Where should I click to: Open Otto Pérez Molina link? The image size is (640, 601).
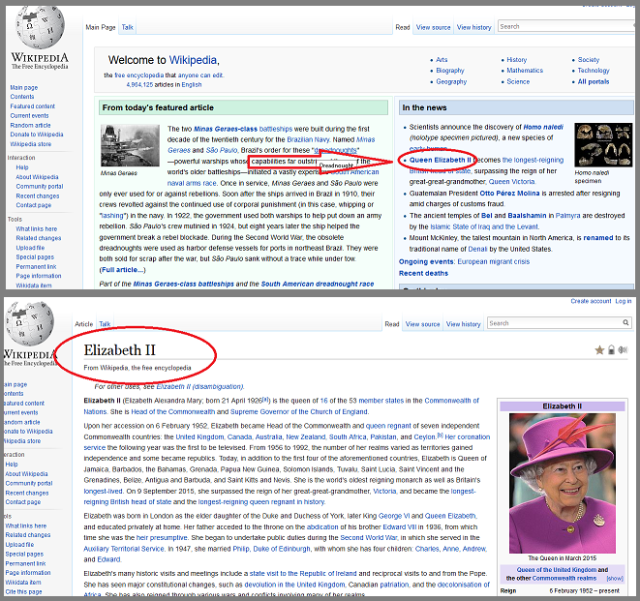pyautogui.click(x=509, y=193)
